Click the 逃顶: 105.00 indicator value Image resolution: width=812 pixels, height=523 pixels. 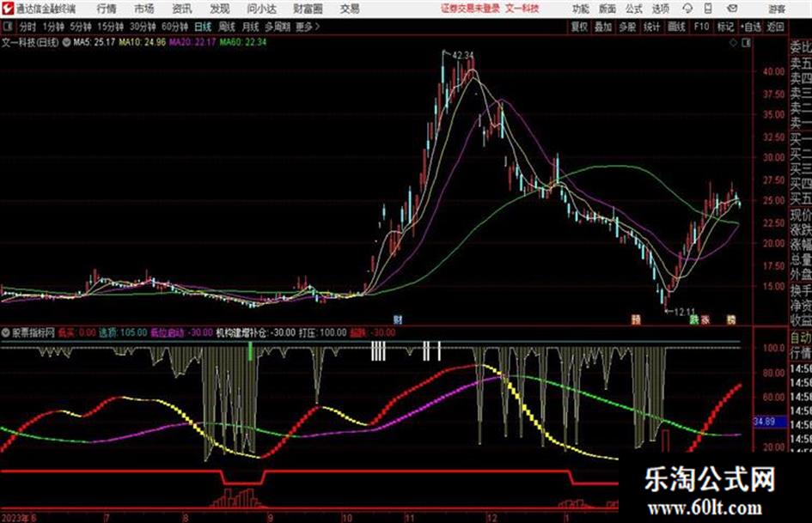[x=123, y=333]
